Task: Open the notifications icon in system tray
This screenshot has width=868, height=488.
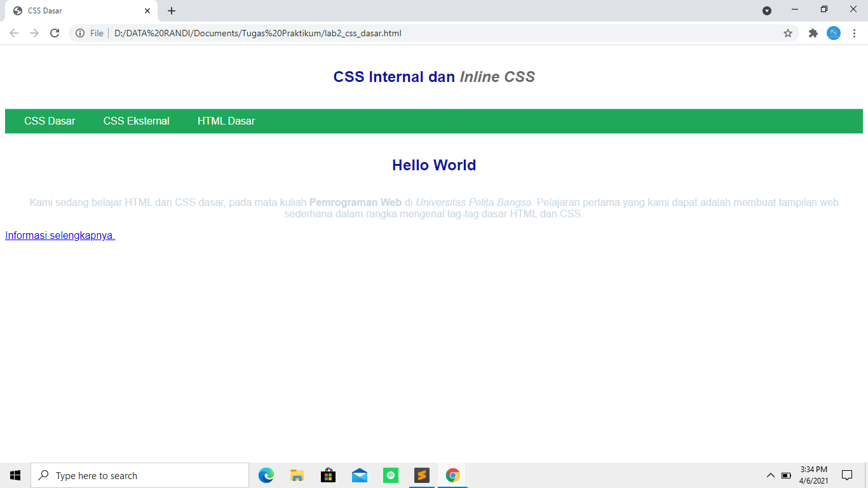Action: click(847, 475)
